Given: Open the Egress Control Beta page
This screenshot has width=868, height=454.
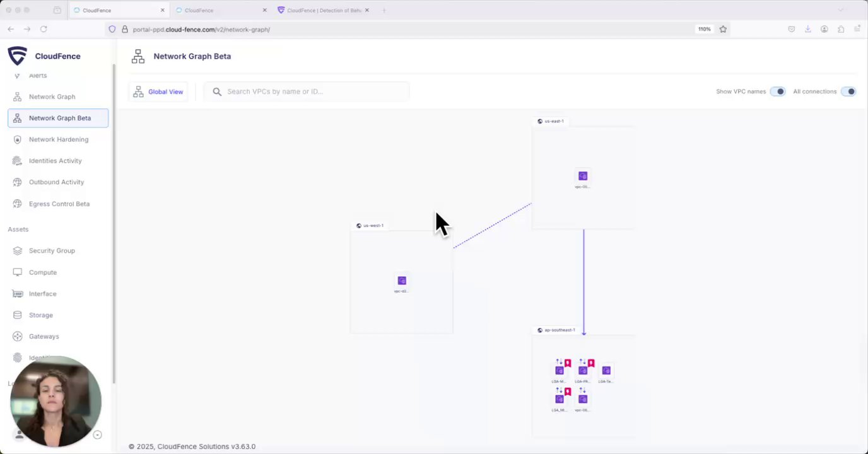Looking at the screenshot, I should tap(58, 204).
